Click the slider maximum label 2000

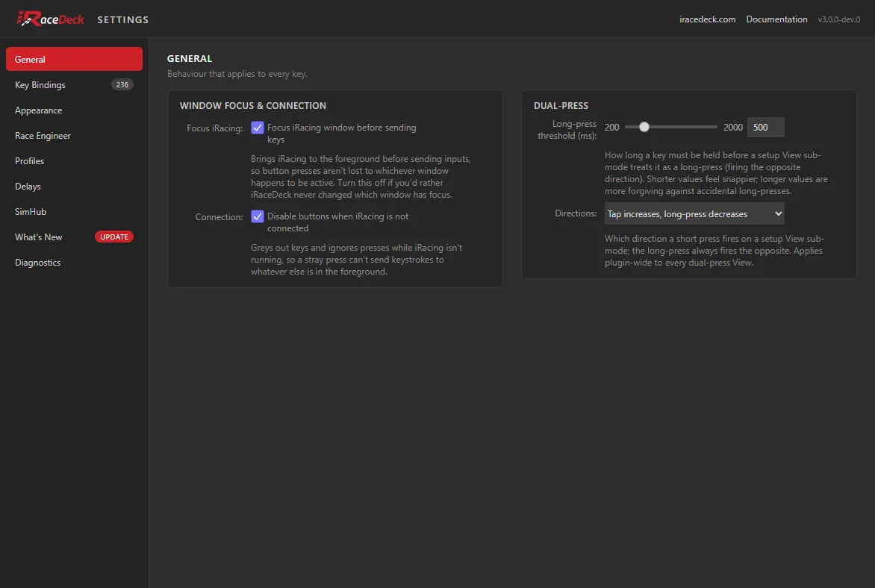pyautogui.click(x=732, y=127)
